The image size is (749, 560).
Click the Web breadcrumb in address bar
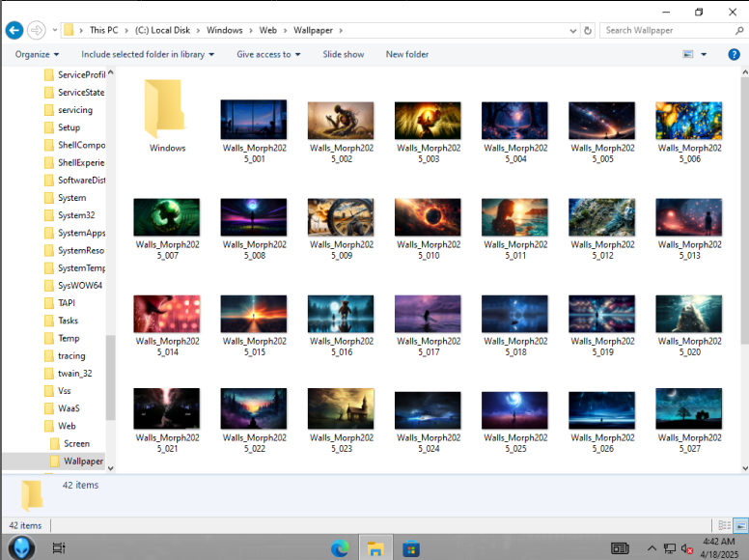coord(268,30)
